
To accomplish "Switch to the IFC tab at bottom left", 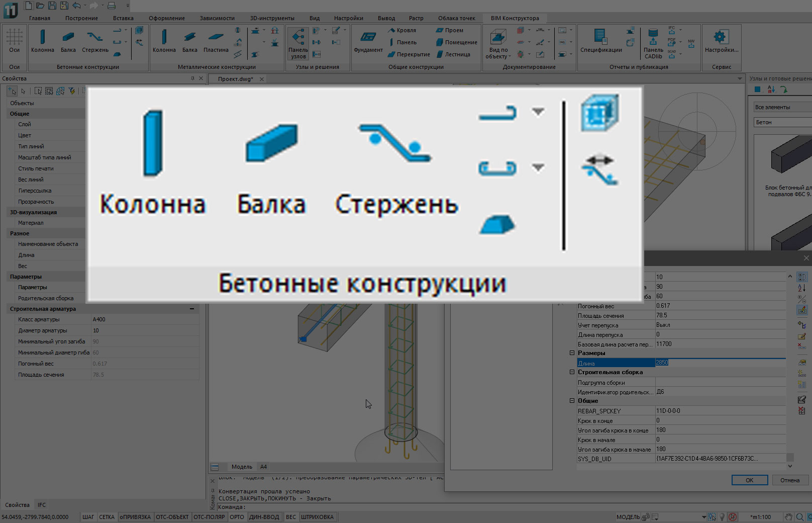I will [42, 505].
